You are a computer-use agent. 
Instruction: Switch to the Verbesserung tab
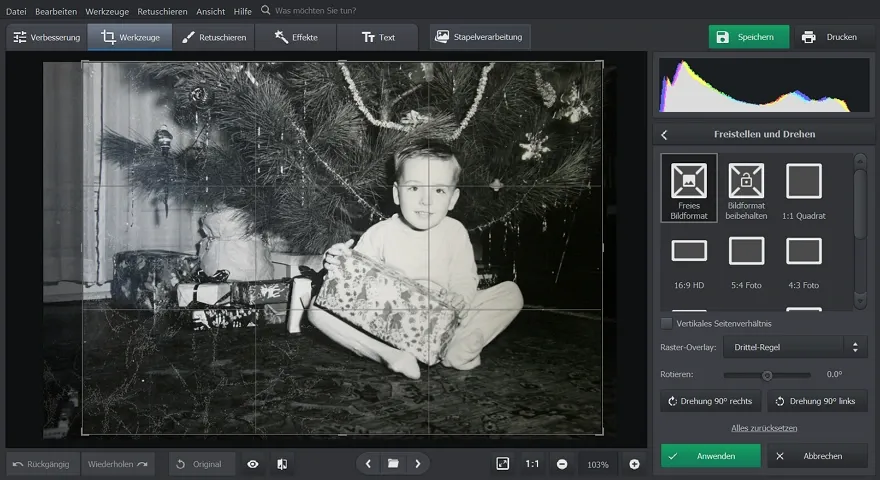[x=47, y=37]
